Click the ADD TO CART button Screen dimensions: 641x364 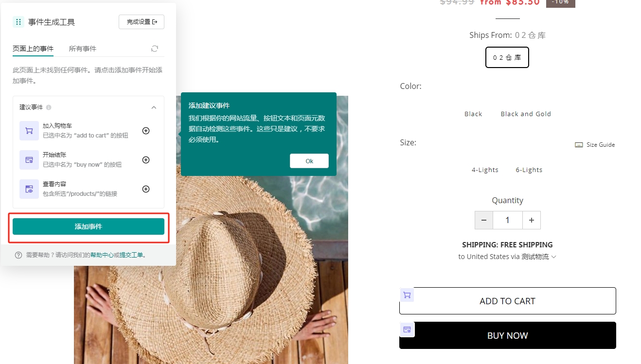(508, 301)
